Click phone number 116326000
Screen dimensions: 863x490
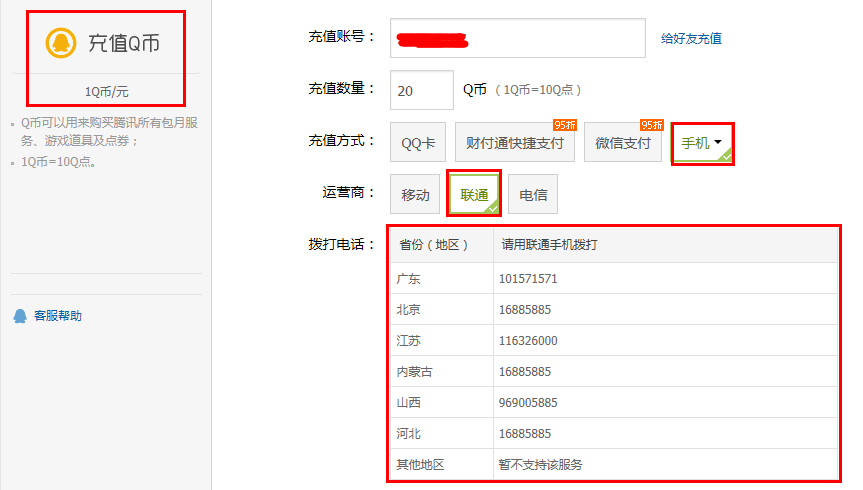pyautogui.click(x=528, y=341)
